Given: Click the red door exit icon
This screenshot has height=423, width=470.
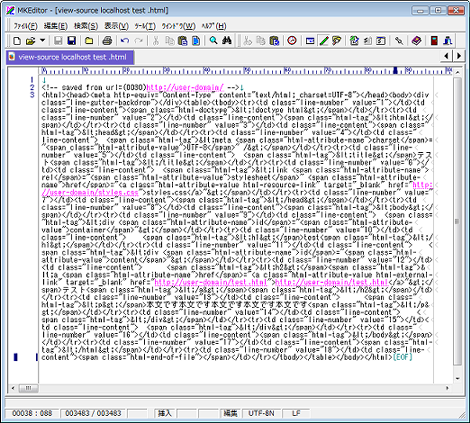Looking at the screenshot, I should [x=434, y=41].
